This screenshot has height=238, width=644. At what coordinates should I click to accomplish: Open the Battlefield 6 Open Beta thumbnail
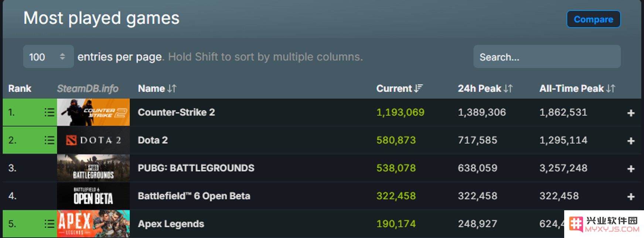[x=93, y=196]
